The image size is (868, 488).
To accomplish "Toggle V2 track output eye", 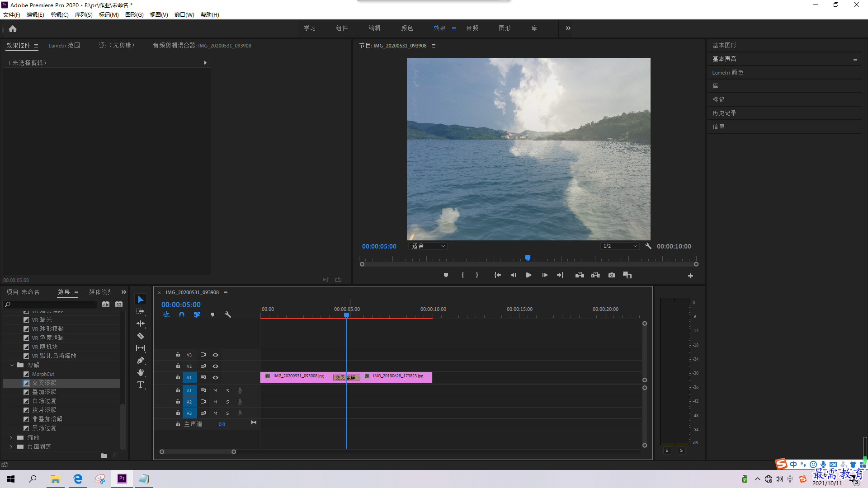I will 216,366.
